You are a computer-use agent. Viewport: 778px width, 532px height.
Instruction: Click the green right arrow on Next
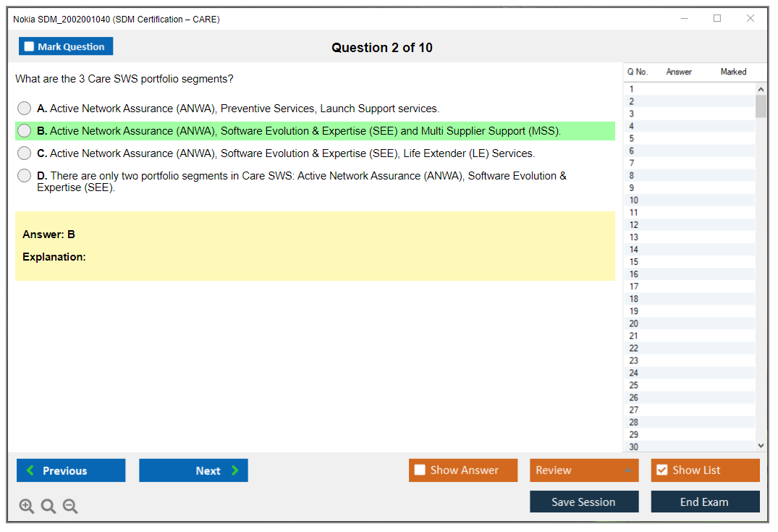tap(235, 470)
